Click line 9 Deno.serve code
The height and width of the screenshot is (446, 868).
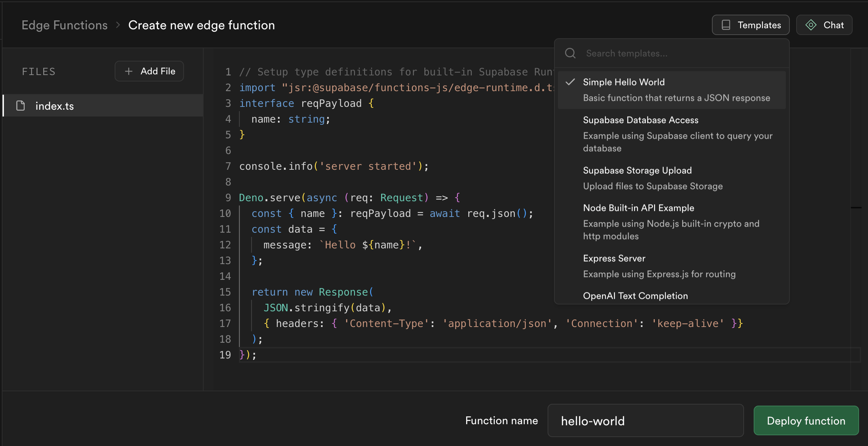point(350,198)
